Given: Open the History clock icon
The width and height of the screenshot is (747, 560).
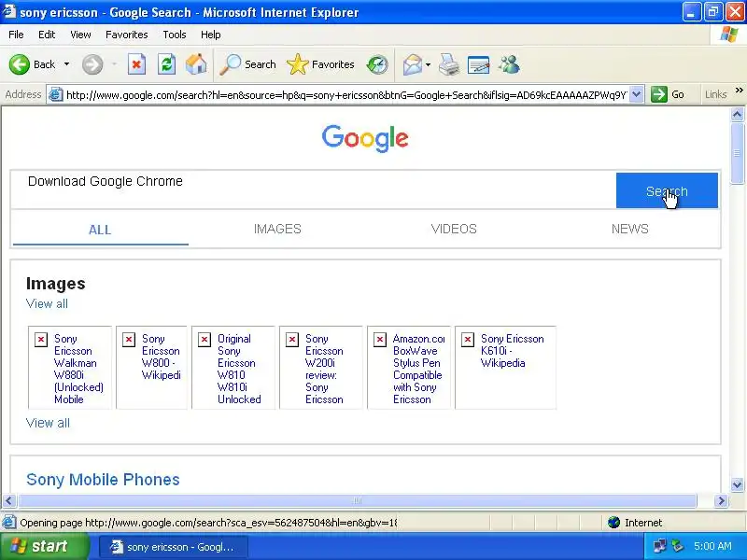Looking at the screenshot, I should (377, 64).
